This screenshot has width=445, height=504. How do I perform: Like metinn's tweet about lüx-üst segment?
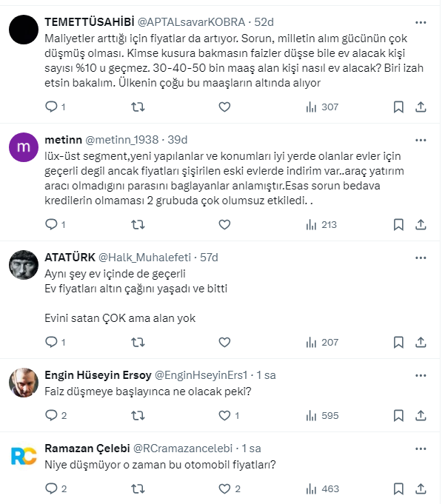[x=225, y=224]
